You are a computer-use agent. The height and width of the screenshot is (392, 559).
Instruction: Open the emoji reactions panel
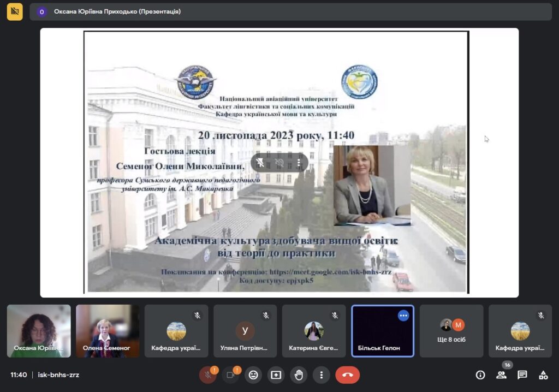(x=253, y=375)
